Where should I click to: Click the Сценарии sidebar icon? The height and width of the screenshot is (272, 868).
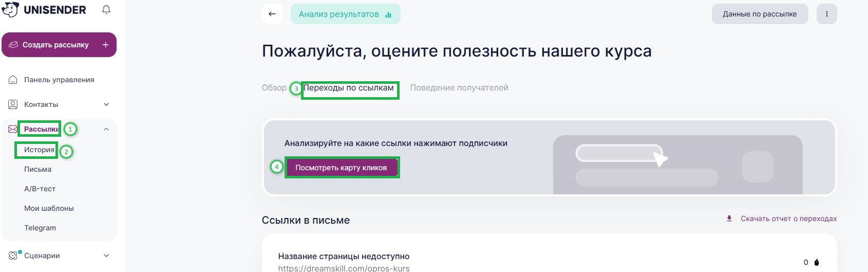point(13,256)
